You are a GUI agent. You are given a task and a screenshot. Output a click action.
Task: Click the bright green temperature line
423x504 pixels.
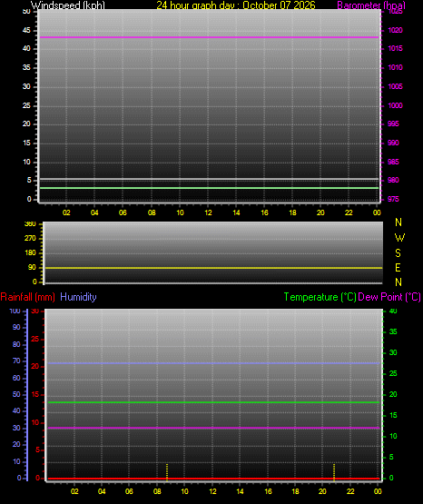[213, 402]
